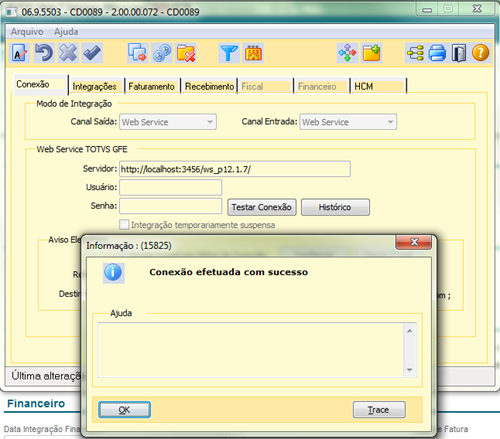Click the gray X cancel toolbar icon
This screenshot has width=500, height=439.
point(68,53)
